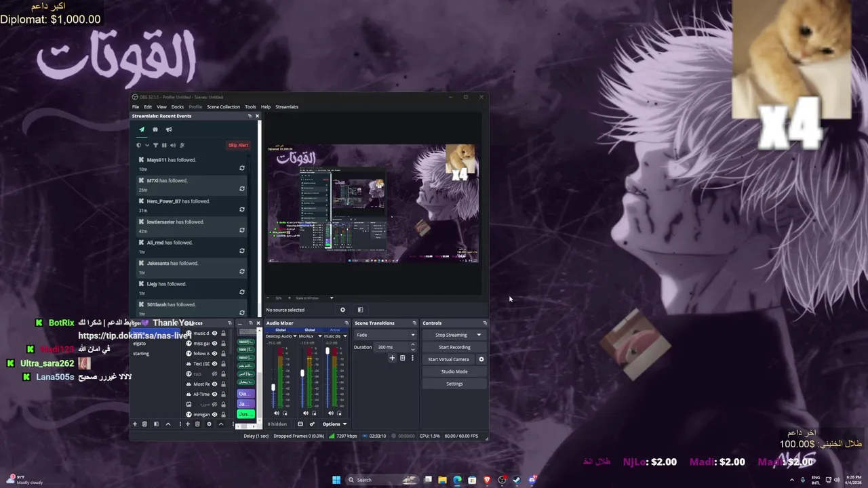This screenshot has height=488, width=868.
Task: Show the hidden 'cup' source
Action: [215, 374]
